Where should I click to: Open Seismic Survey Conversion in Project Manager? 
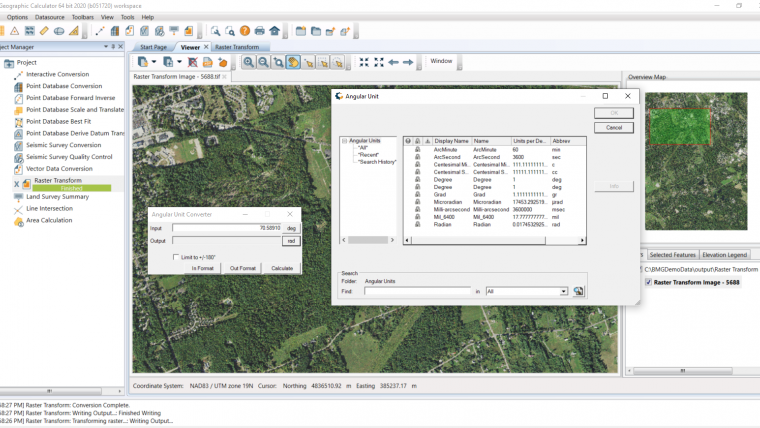(63, 145)
